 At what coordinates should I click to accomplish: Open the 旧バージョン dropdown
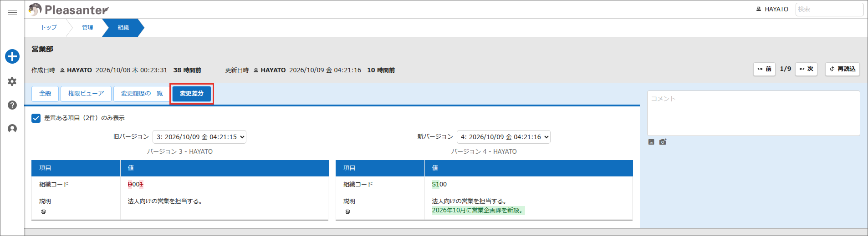(x=199, y=137)
